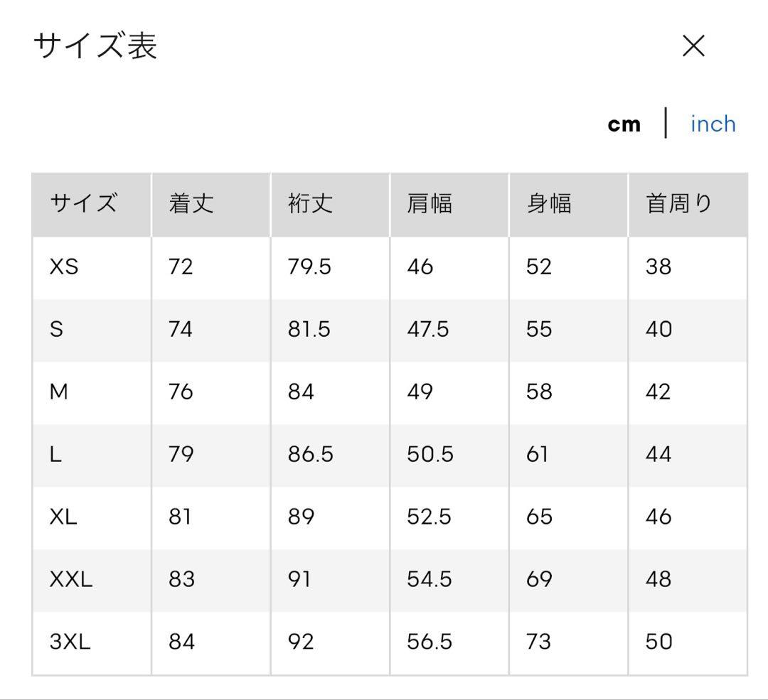768x700 pixels.
Task: Select the XXL size row label
Action: tap(71, 579)
